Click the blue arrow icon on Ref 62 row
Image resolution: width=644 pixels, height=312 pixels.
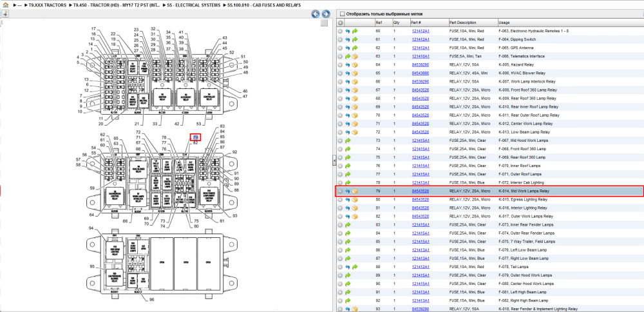point(348,48)
